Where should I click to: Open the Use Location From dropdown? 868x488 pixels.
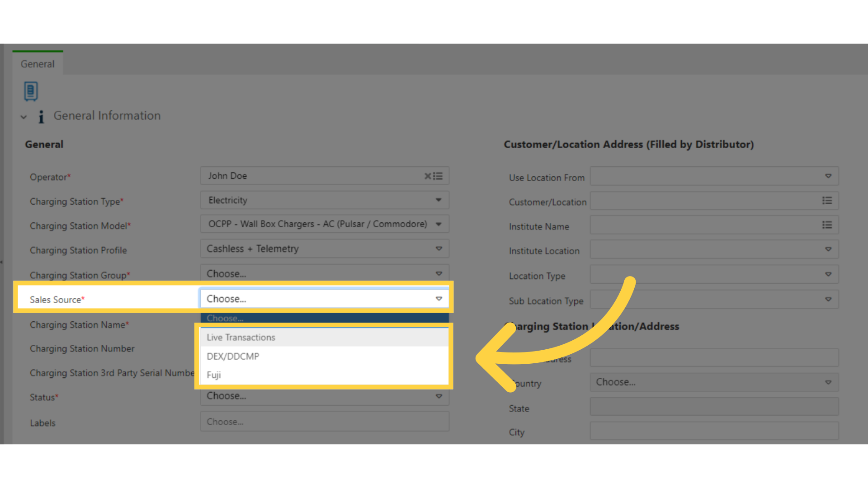(714, 176)
